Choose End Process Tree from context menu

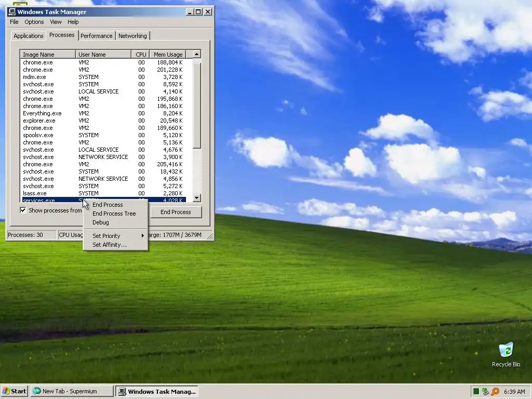tap(115, 214)
